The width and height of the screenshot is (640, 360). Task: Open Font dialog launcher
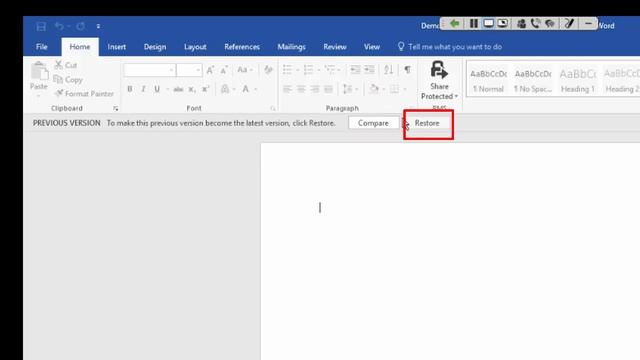click(x=273, y=109)
